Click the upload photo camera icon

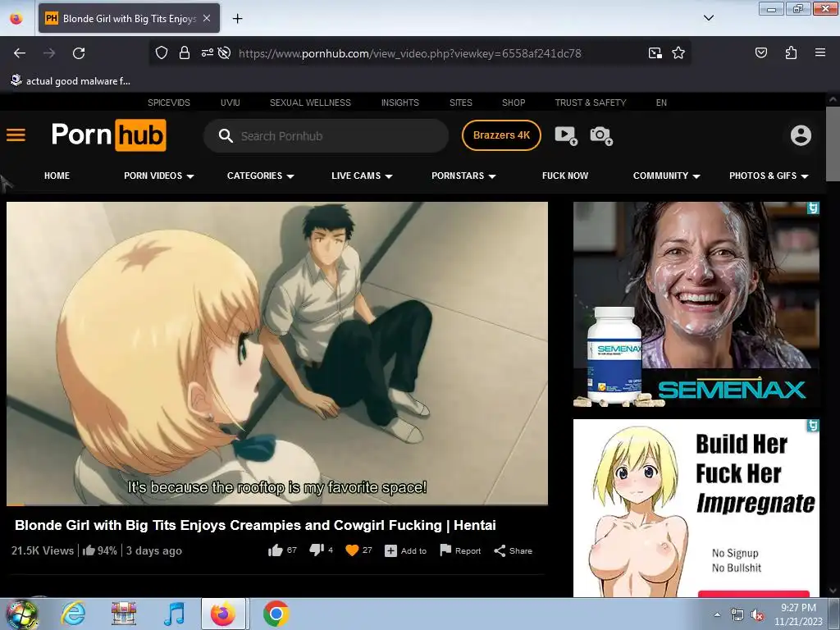(x=601, y=135)
